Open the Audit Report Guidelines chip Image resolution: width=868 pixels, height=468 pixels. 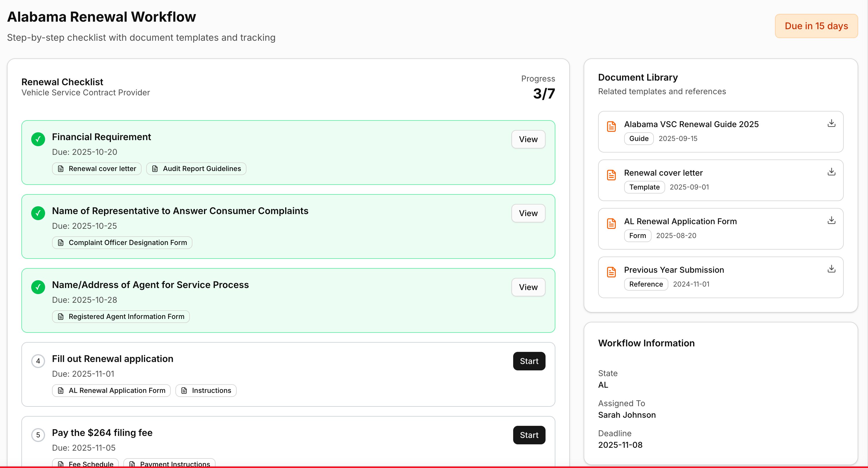[196, 168]
